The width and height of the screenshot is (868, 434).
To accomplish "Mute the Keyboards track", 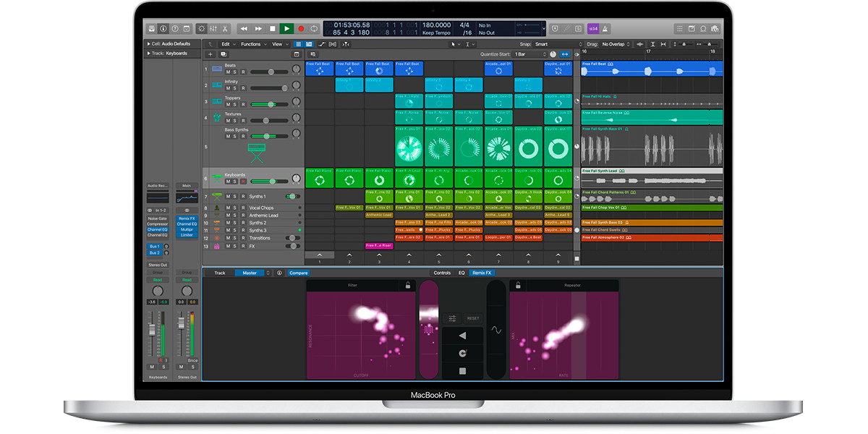I will point(228,180).
